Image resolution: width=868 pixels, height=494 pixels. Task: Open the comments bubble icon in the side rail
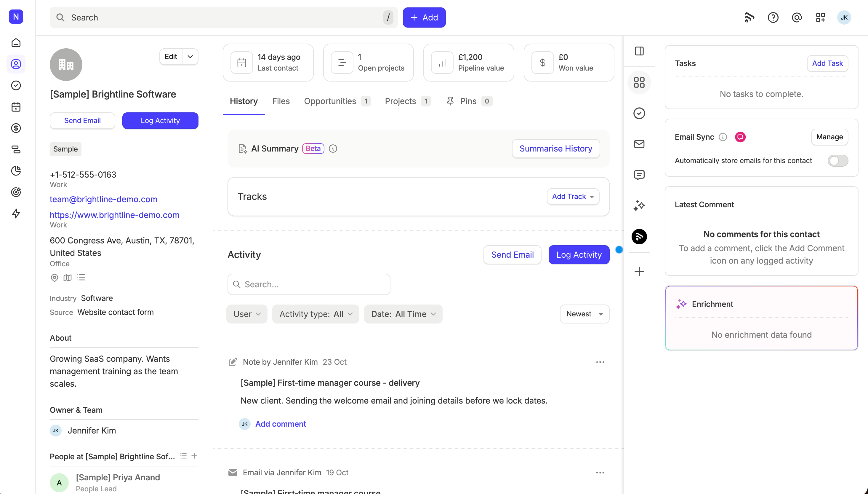point(639,175)
